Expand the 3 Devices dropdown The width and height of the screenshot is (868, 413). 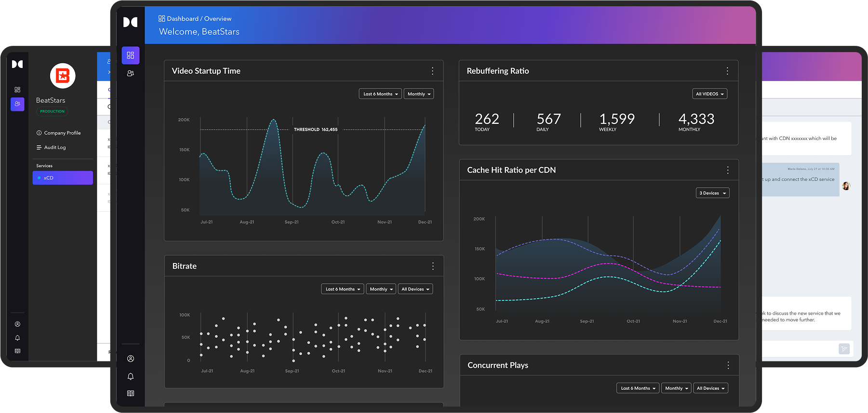[x=712, y=193]
